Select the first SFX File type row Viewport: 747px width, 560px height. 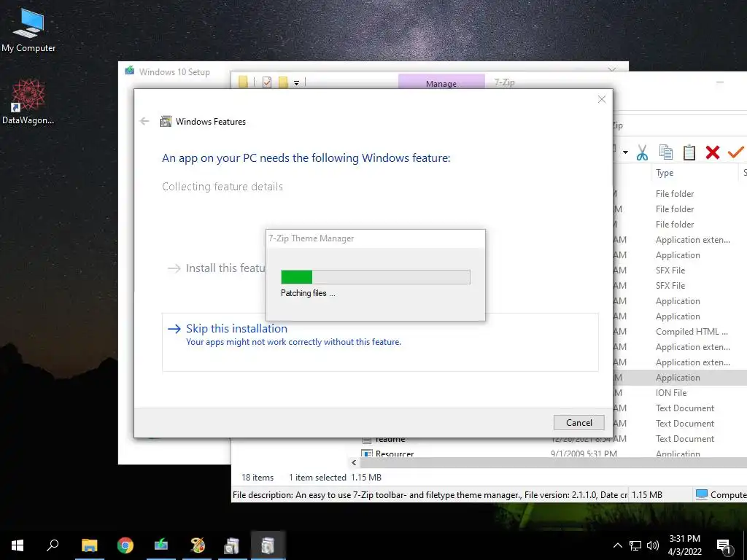[x=670, y=271]
